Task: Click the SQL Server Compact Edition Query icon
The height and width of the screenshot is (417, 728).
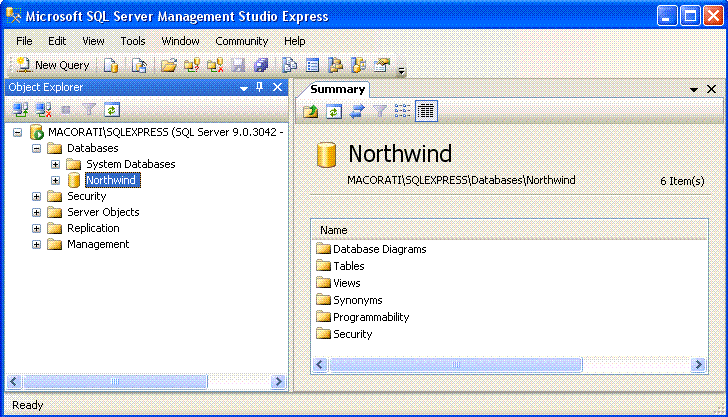Action: point(139,65)
